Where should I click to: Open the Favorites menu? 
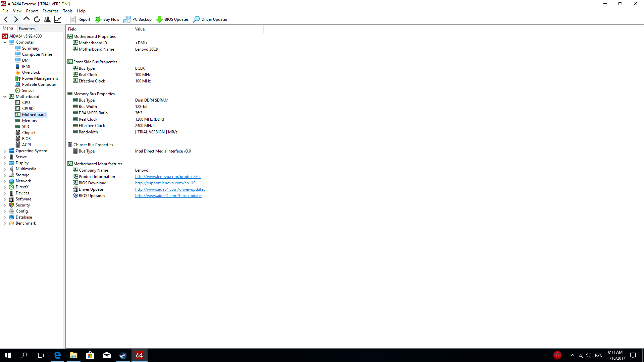pyautogui.click(x=50, y=11)
